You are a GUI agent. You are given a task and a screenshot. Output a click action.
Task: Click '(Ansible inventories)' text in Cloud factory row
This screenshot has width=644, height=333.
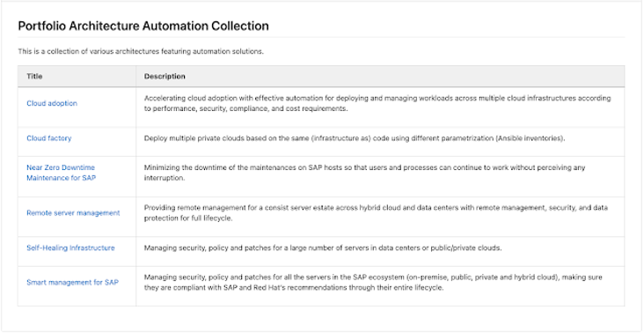[531, 138]
